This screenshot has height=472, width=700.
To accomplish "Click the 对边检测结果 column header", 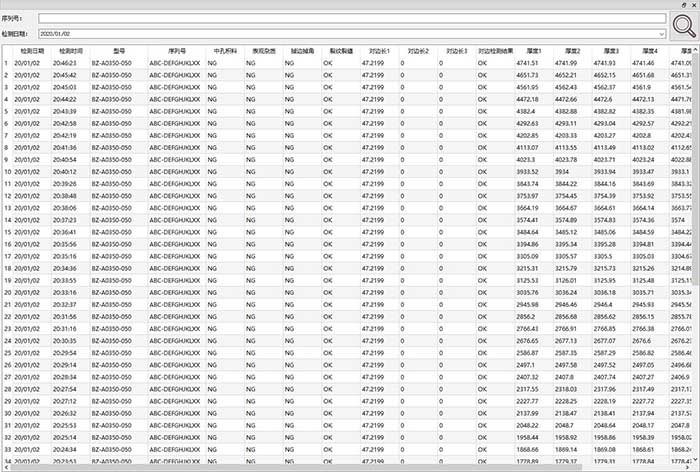I will pos(495,50).
